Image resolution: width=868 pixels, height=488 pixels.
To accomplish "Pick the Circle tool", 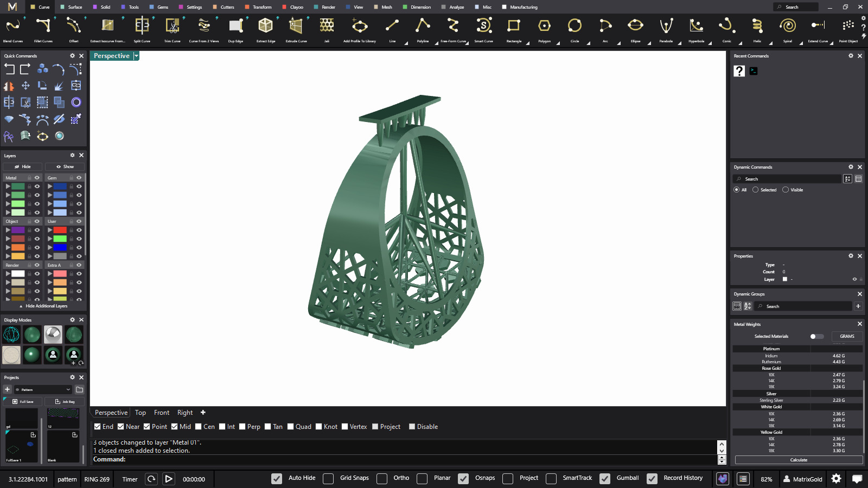I will [x=575, y=29].
